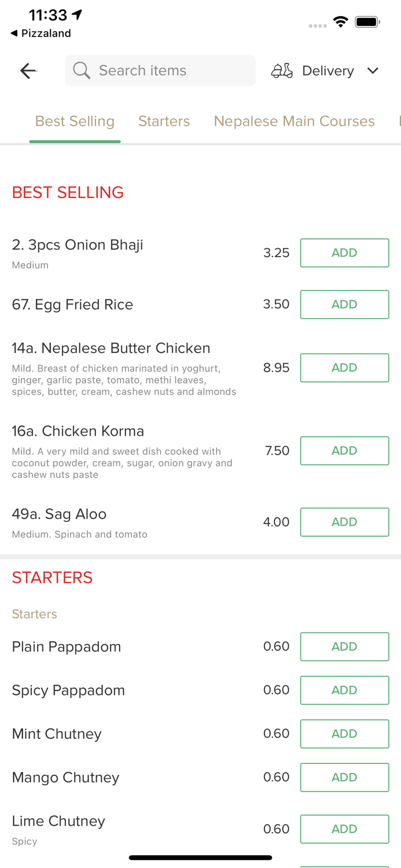Image resolution: width=401 pixels, height=868 pixels.
Task: Select the Best Selling tab
Action: pyautogui.click(x=75, y=121)
